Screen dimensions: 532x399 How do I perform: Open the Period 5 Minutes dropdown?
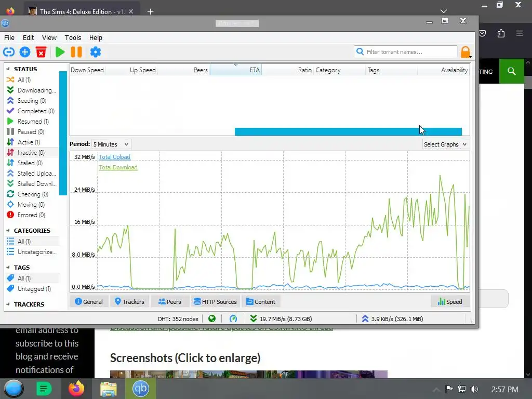tap(111, 144)
